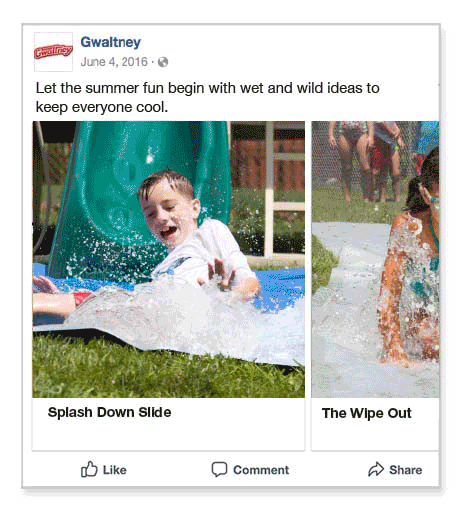The image size is (460, 512).
Task: Open the Splash Down Slide photo
Action: click(169, 259)
